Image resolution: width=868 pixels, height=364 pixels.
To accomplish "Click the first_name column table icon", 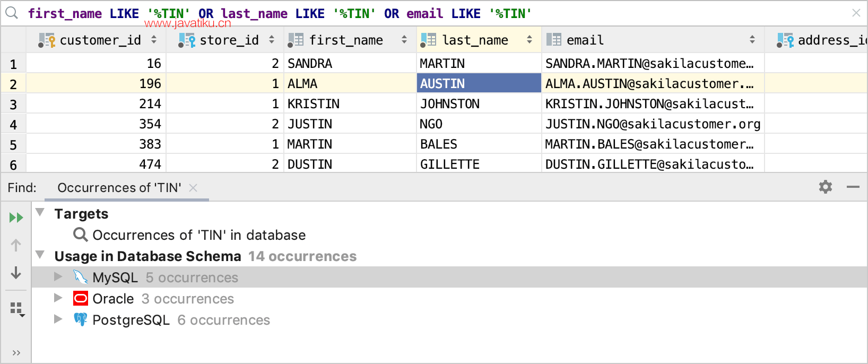I will click(x=296, y=40).
